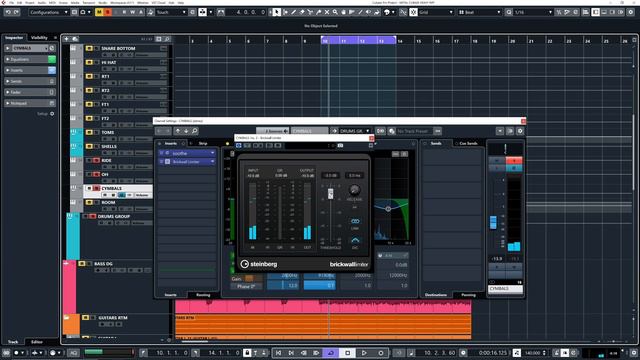Click the Record transport button
The width and height of the screenshot is (640, 360).
381,353
